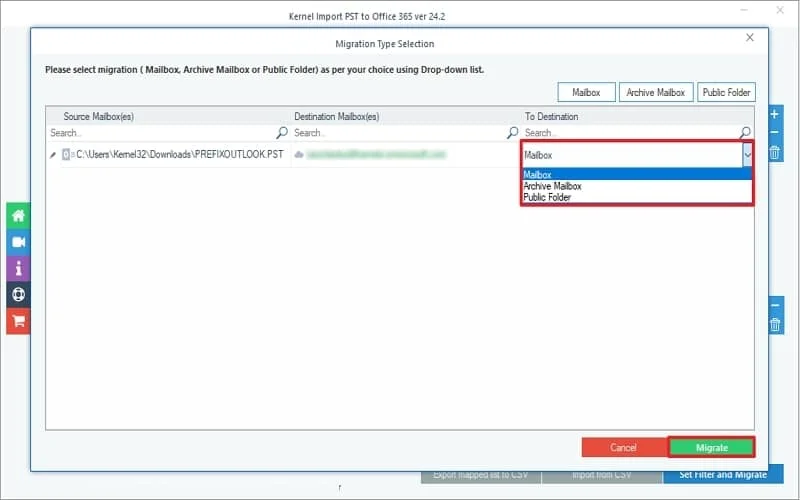Click the Destination Mailbox(es) column header
Screen dimensions: 800x500
coord(337,116)
